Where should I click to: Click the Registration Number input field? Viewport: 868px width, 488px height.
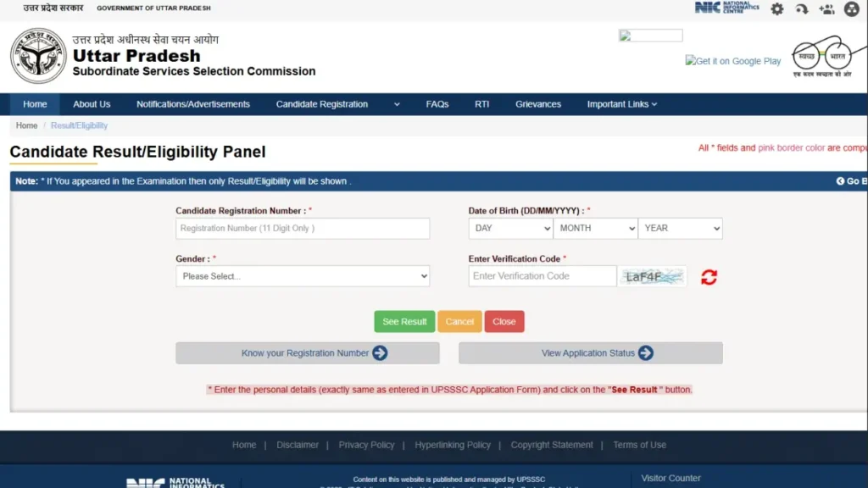(x=303, y=229)
